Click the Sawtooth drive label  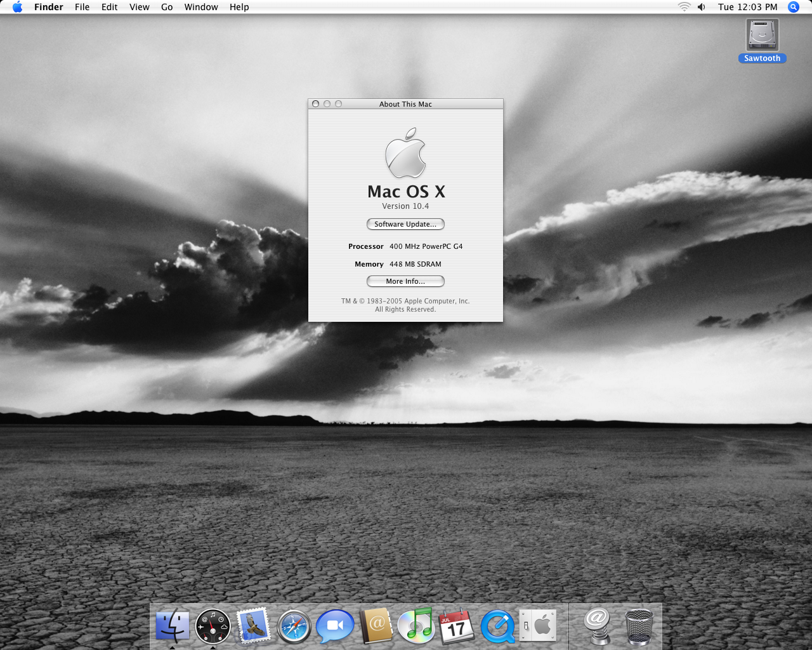[x=763, y=58]
